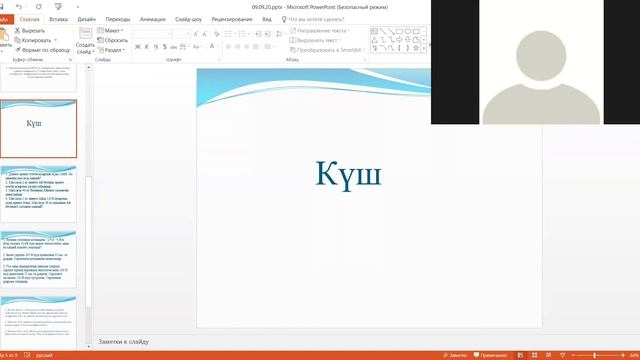The image size is (640, 360).
Task: Cut selection with the Вырезать scissors button
Action: pos(30,31)
